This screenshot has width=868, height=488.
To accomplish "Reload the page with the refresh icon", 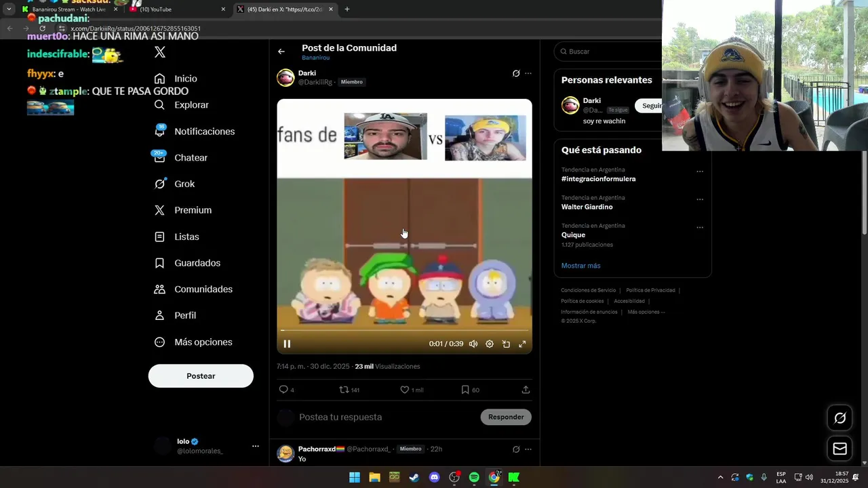I will tap(42, 28).
